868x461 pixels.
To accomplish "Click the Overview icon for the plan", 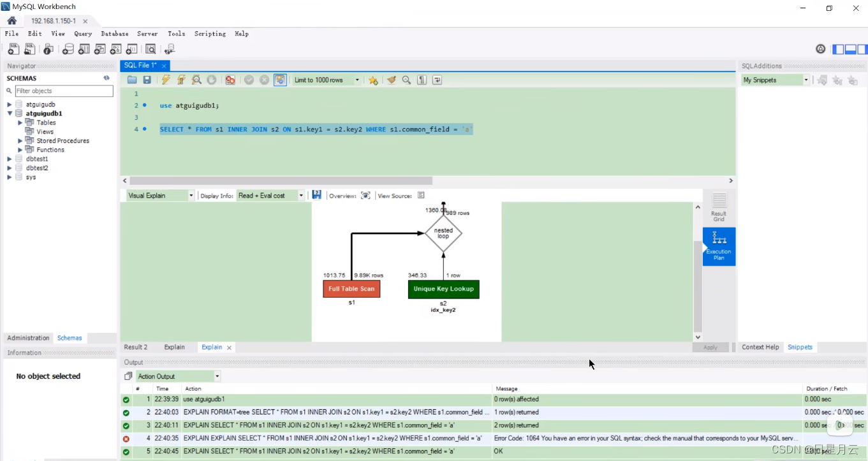I will click(x=365, y=196).
